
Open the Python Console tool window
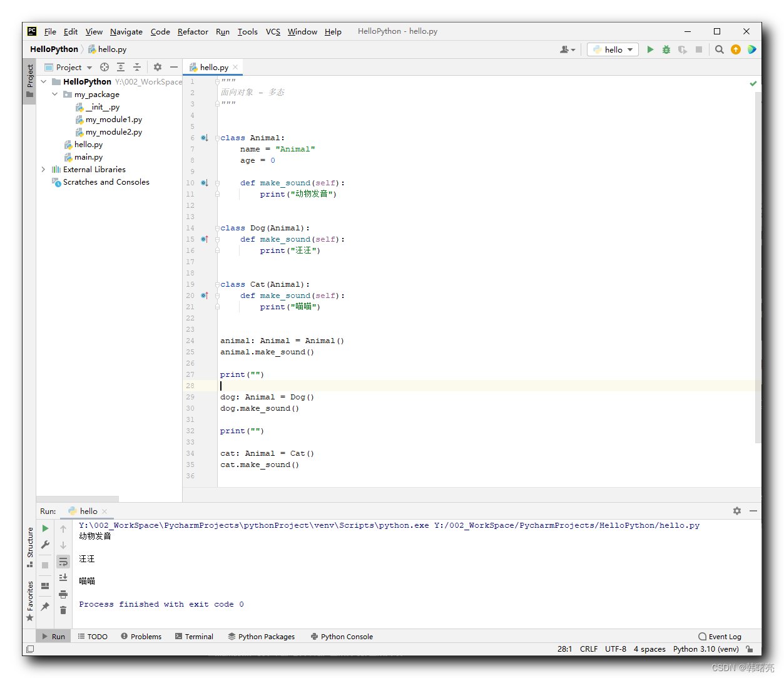coord(342,637)
